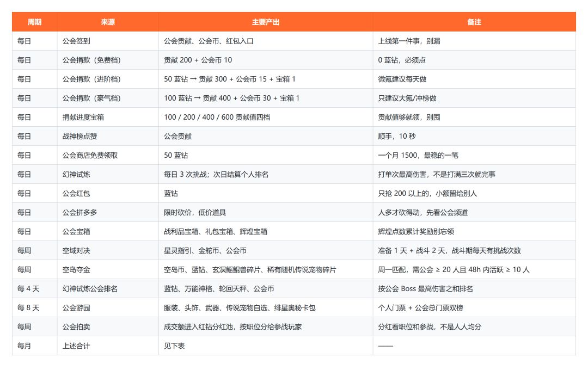Select the note "辉煌点数累计奖励别忘领"

pos(474,232)
